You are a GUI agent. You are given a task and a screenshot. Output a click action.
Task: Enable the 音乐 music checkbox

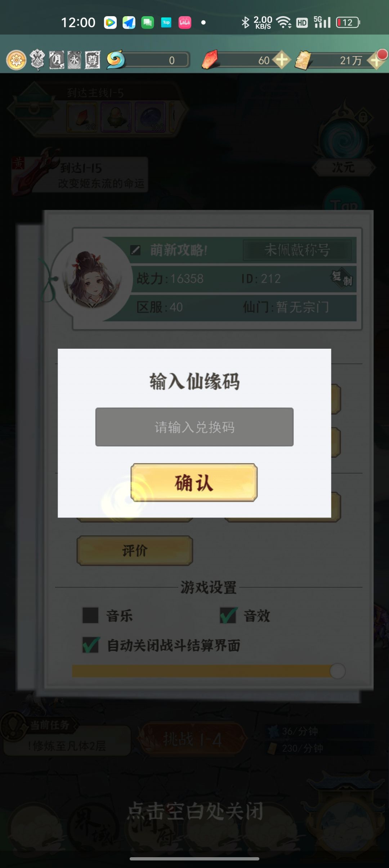(x=90, y=615)
